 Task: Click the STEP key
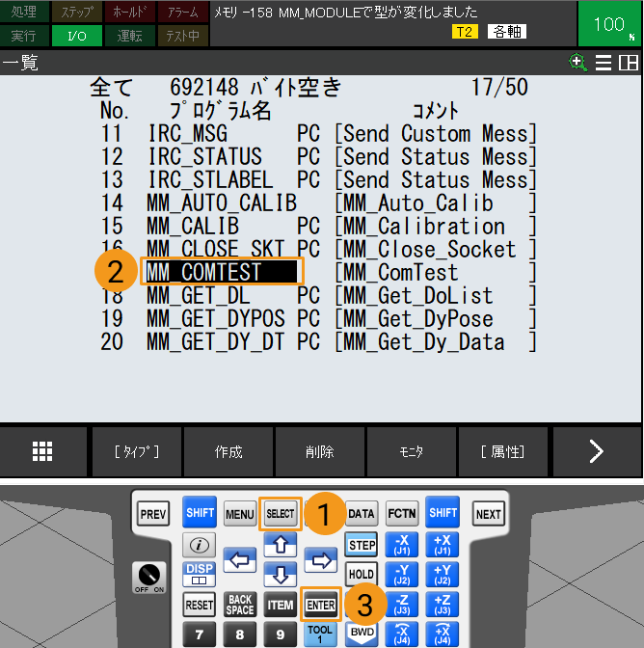(362, 545)
